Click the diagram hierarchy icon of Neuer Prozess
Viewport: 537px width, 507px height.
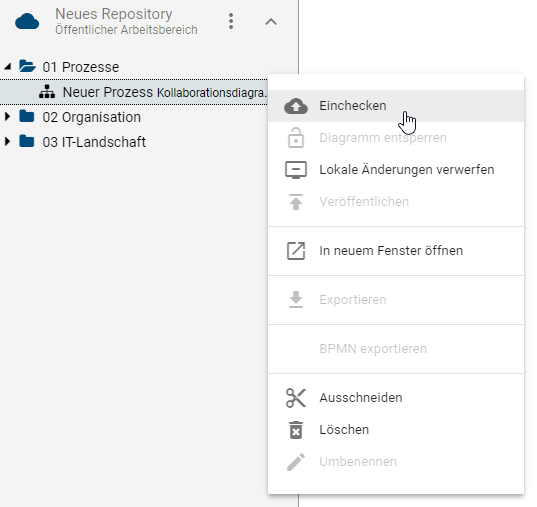coord(47,91)
